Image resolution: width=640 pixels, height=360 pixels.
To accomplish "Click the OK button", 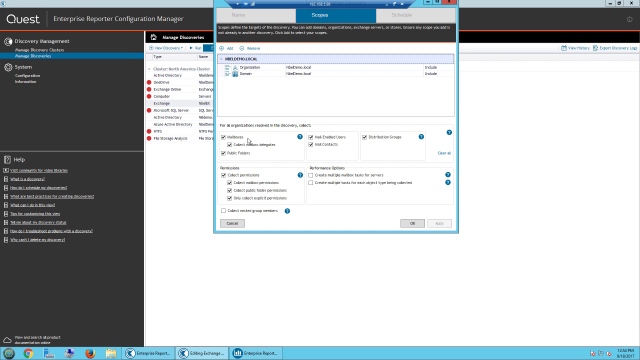I will [412, 223].
